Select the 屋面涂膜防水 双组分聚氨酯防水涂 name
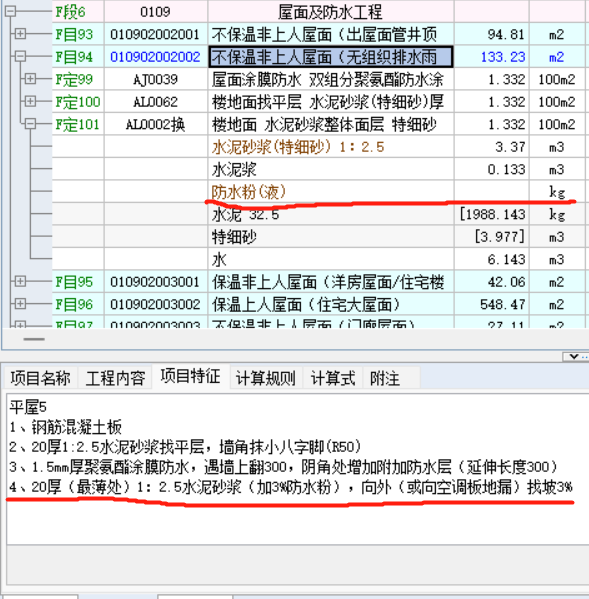The height and width of the screenshot is (599, 589). [x=331, y=79]
